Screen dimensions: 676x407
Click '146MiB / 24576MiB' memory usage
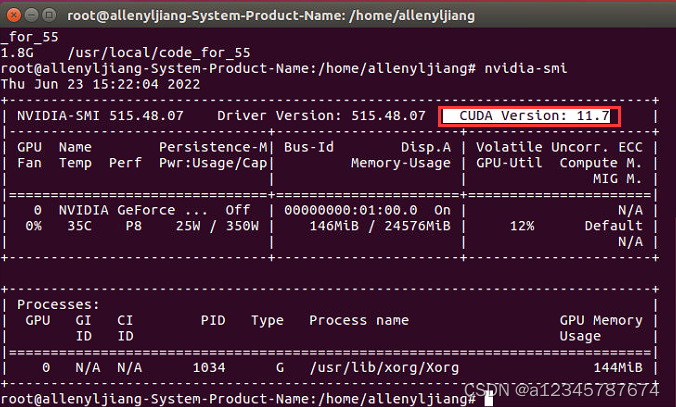(380, 226)
